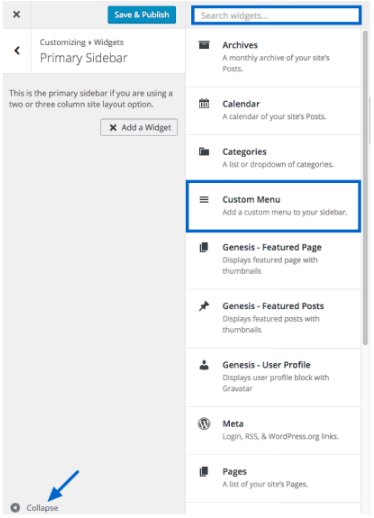Click the Calendar widget icon
This screenshot has width=374, height=518.
(x=204, y=103)
